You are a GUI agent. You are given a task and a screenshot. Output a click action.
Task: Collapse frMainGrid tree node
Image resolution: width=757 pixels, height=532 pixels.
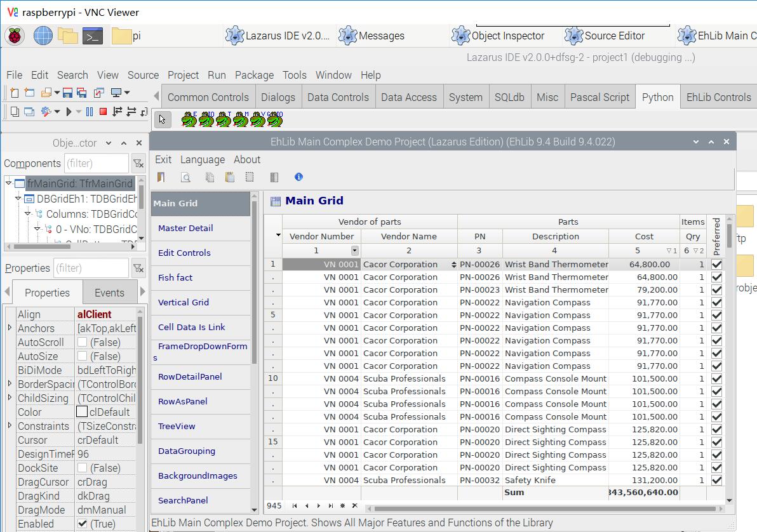(9, 183)
